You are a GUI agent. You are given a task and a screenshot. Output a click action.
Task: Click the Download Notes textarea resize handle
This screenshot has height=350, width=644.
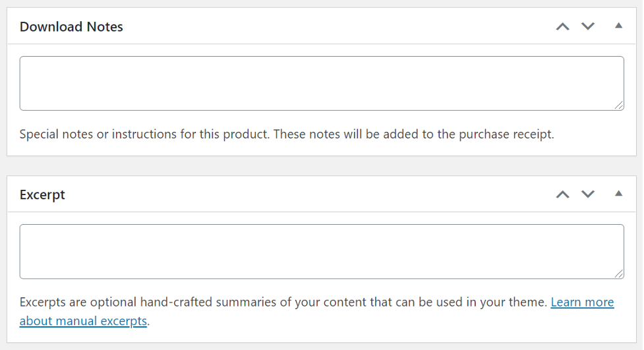point(619,105)
